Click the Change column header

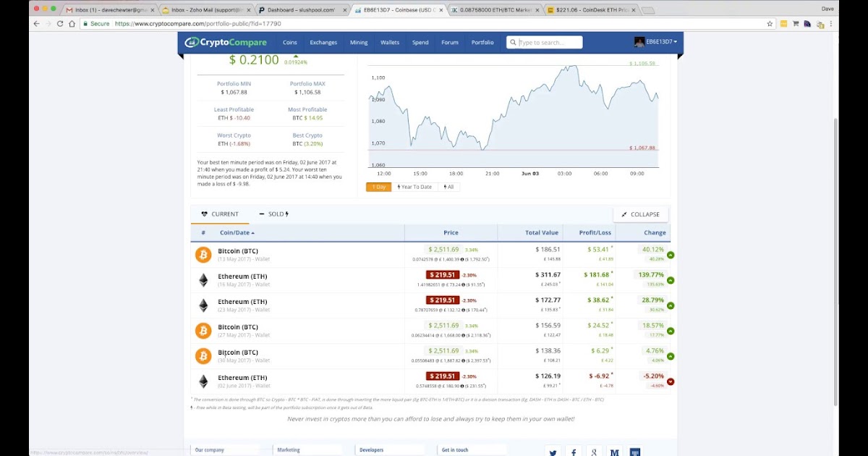click(x=655, y=232)
